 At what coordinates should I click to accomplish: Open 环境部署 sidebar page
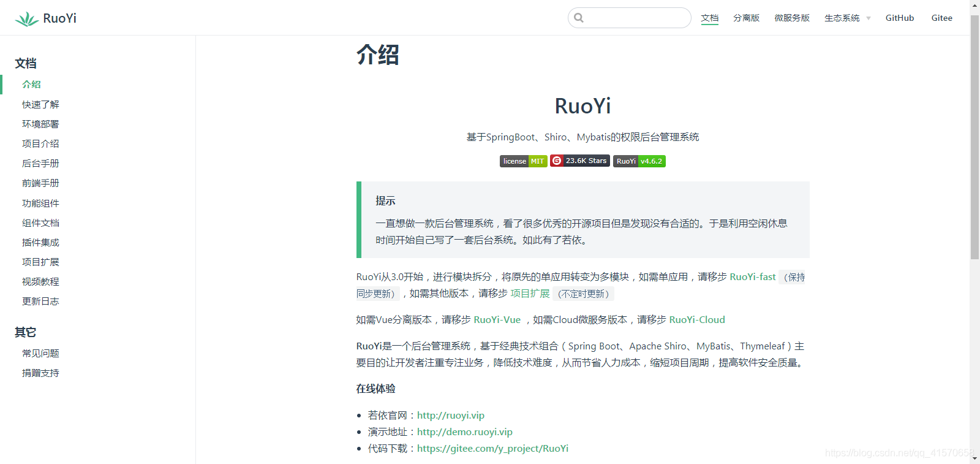tap(40, 124)
